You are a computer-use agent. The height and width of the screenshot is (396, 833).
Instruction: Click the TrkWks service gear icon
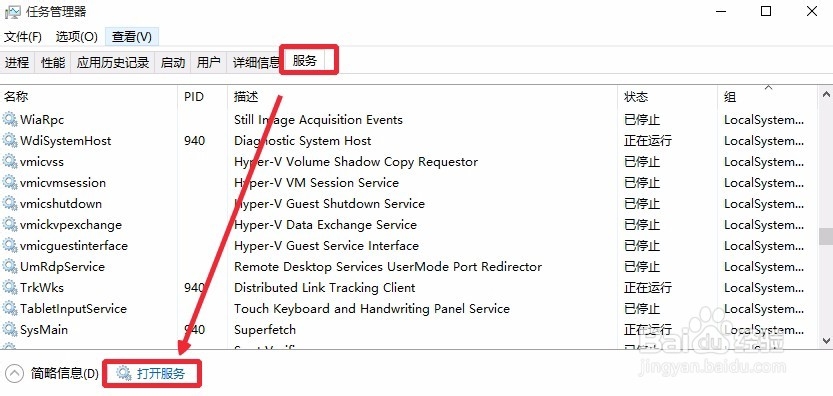tap(10, 288)
